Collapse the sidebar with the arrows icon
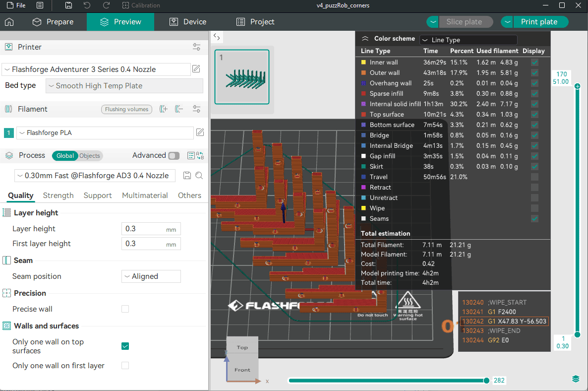Image resolution: width=588 pixels, height=391 pixels. tap(217, 36)
